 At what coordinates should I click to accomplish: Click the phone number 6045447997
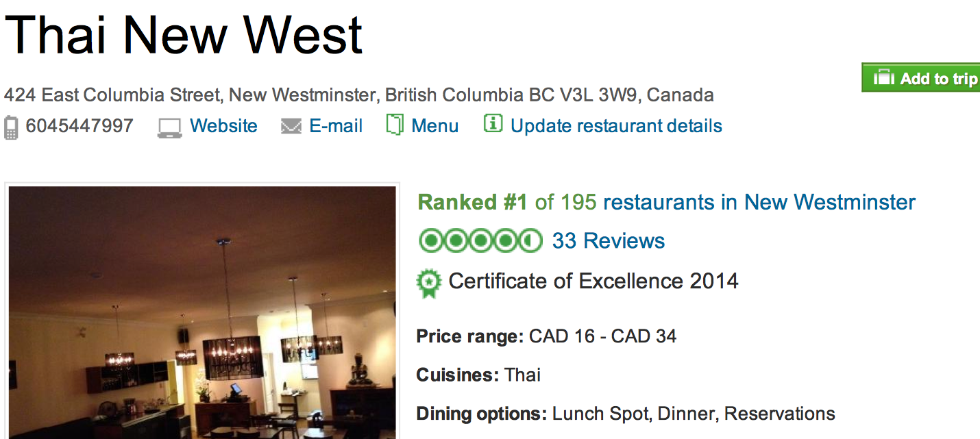coord(79,126)
